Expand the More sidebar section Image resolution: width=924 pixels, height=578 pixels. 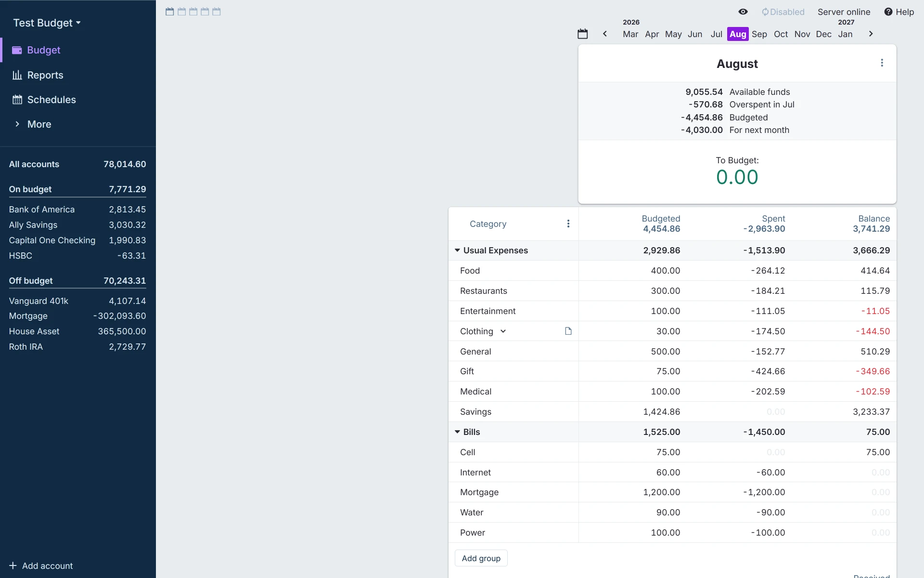78,124
